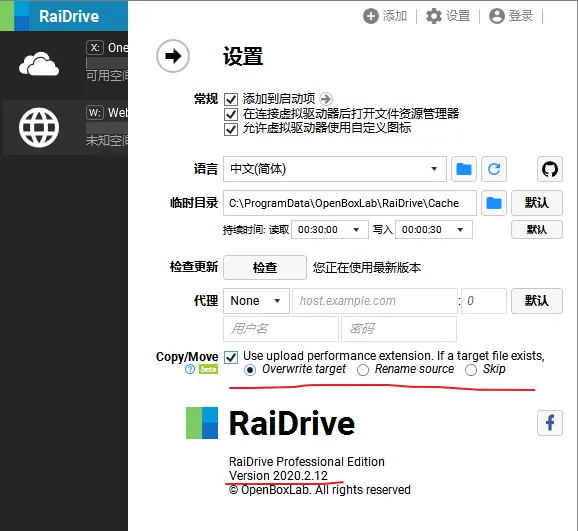The width and height of the screenshot is (578, 531).
Task: Open the 添加 menu item
Action: [x=385, y=16]
